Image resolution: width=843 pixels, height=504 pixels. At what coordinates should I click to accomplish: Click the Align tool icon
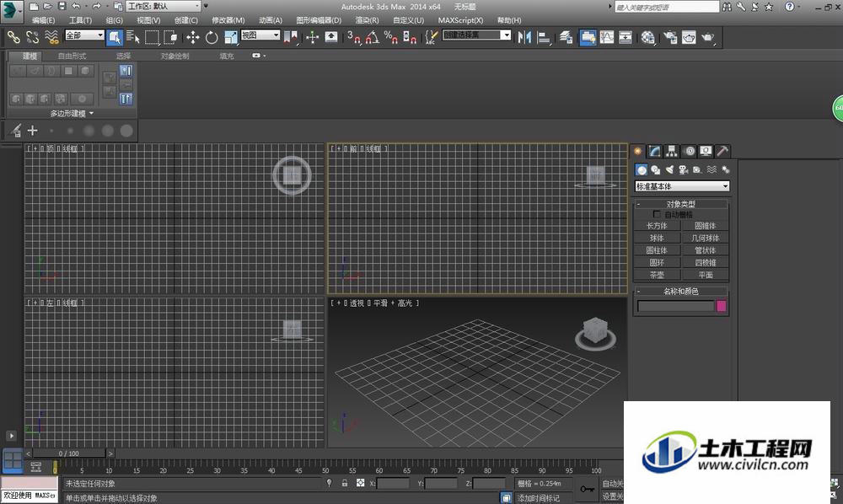coord(544,37)
